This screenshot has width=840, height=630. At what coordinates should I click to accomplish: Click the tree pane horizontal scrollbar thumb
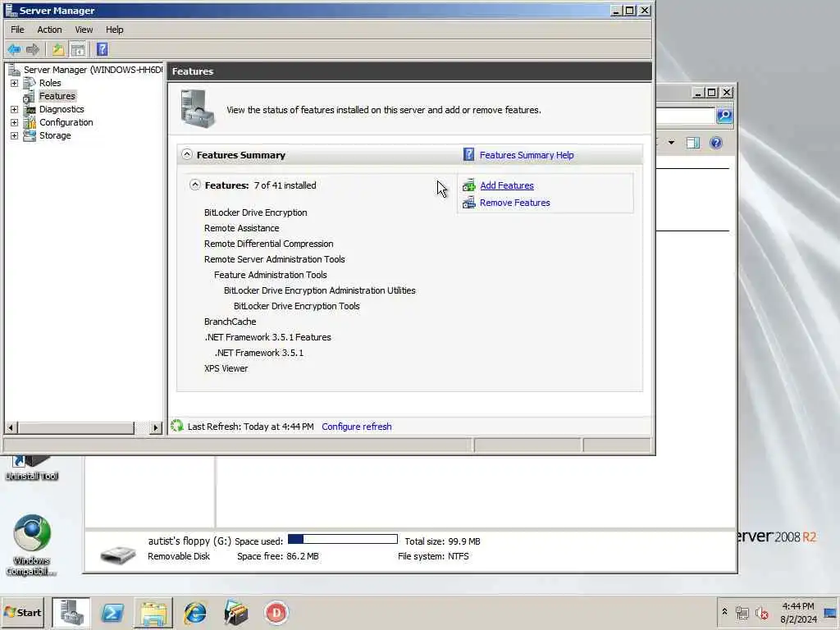(x=75, y=427)
